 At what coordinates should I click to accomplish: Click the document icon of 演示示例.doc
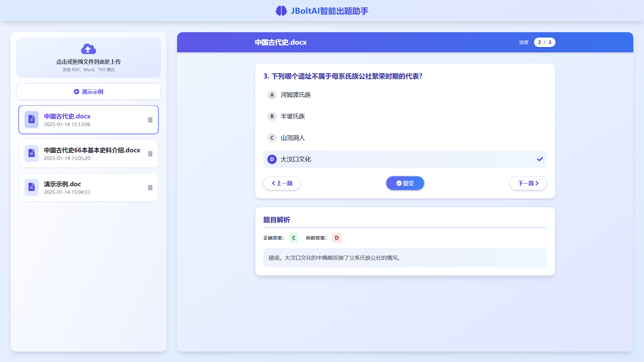[x=32, y=187]
